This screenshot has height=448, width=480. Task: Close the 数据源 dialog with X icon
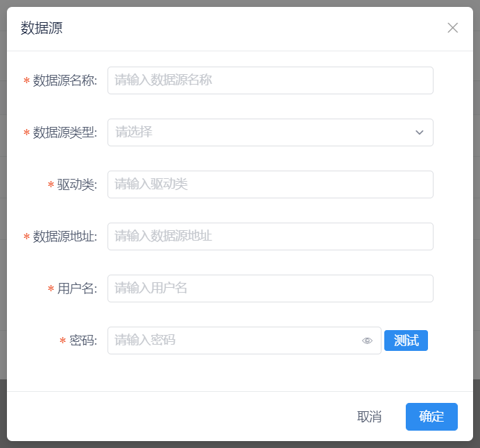tap(452, 28)
